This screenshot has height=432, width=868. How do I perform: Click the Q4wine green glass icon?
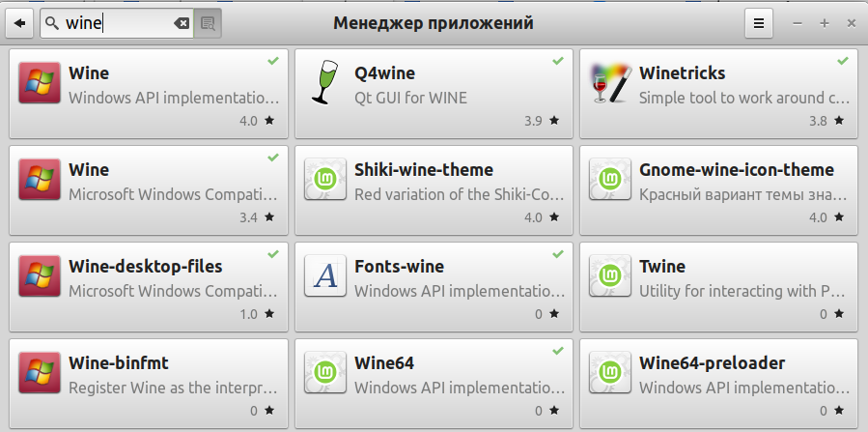coord(325,82)
